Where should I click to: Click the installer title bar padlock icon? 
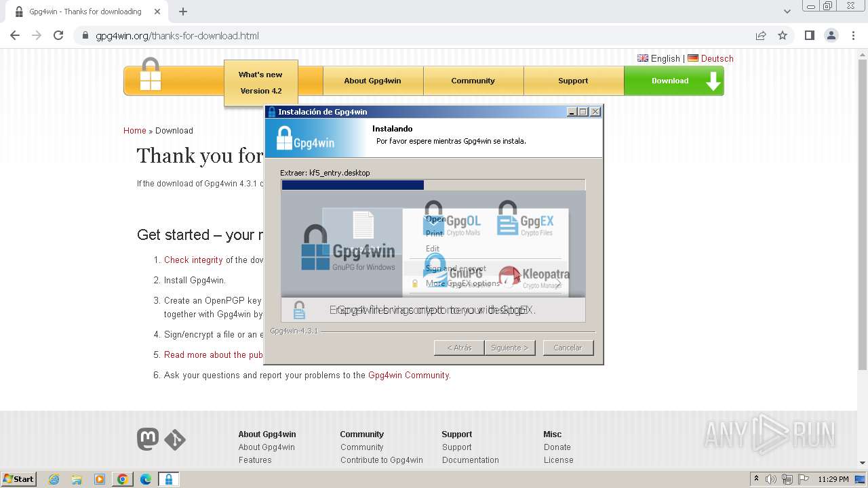[x=272, y=112]
